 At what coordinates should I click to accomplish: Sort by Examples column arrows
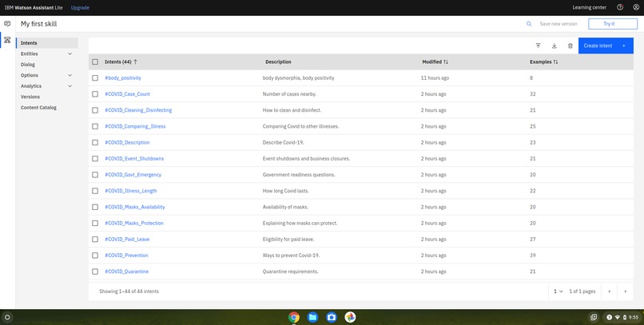(x=555, y=62)
